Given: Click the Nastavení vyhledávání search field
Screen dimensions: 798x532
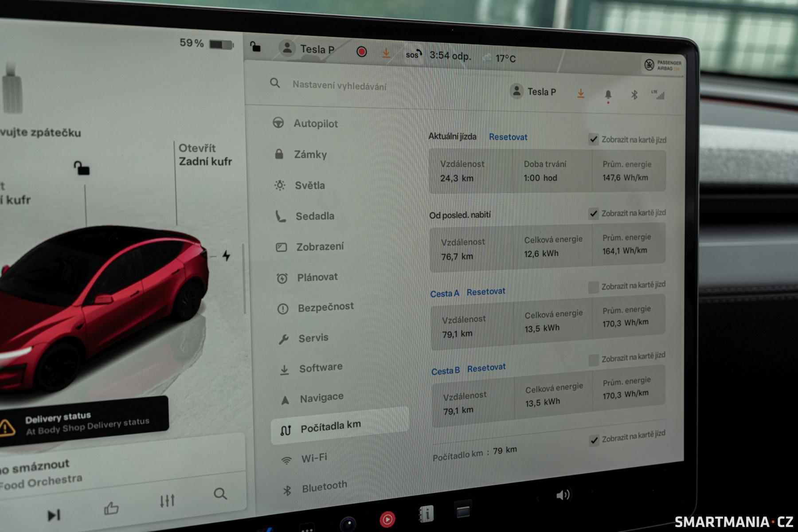Looking at the screenshot, I should click(x=339, y=86).
